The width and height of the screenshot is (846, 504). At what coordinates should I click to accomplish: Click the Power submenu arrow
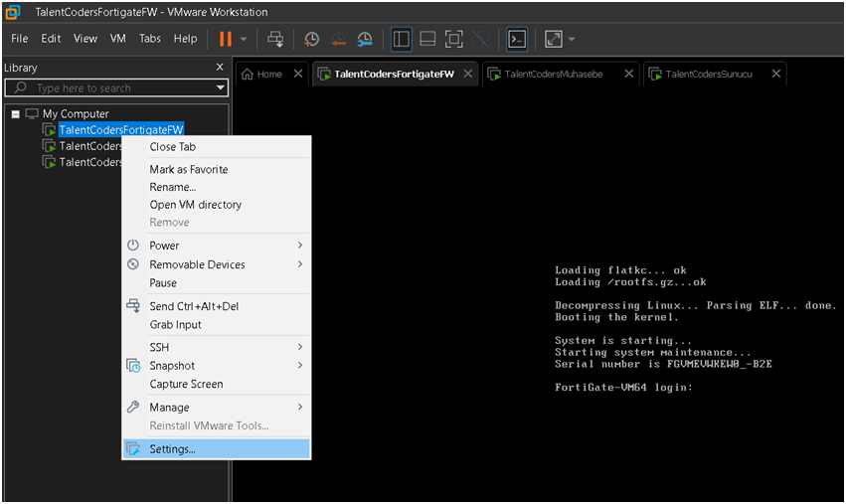tap(300, 245)
